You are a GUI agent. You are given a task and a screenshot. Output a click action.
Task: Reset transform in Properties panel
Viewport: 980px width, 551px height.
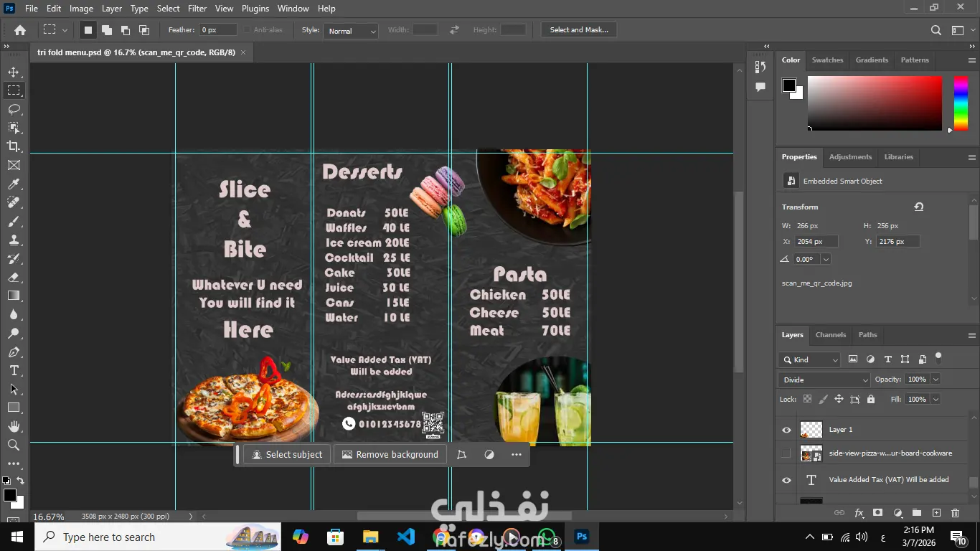(918, 207)
